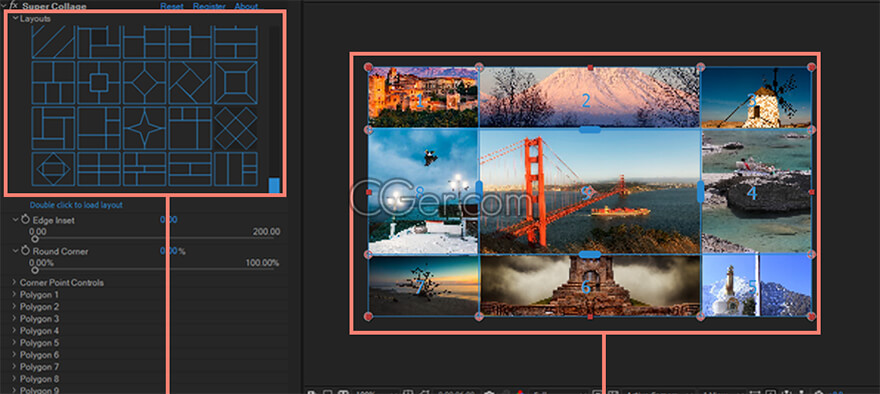This screenshot has width=880, height=394.
Task: Click the bottom-right corner point of the collage
Action: click(x=811, y=317)
